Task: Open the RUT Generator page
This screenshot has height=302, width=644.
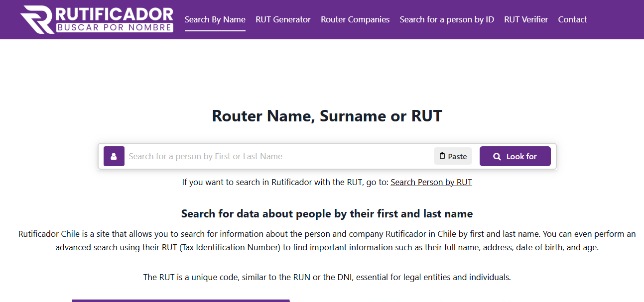Action: (x=283, y=19)
